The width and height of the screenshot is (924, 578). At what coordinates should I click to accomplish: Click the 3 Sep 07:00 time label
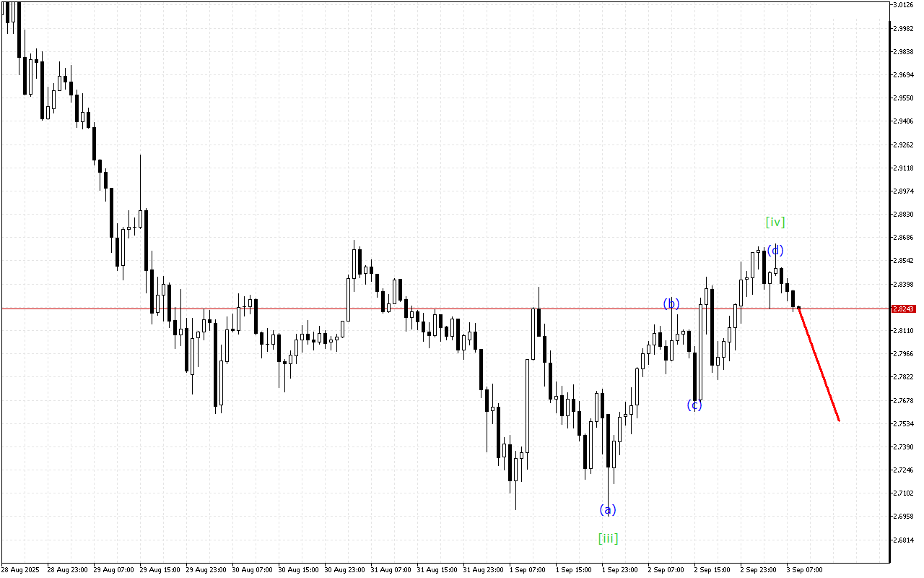804,570
